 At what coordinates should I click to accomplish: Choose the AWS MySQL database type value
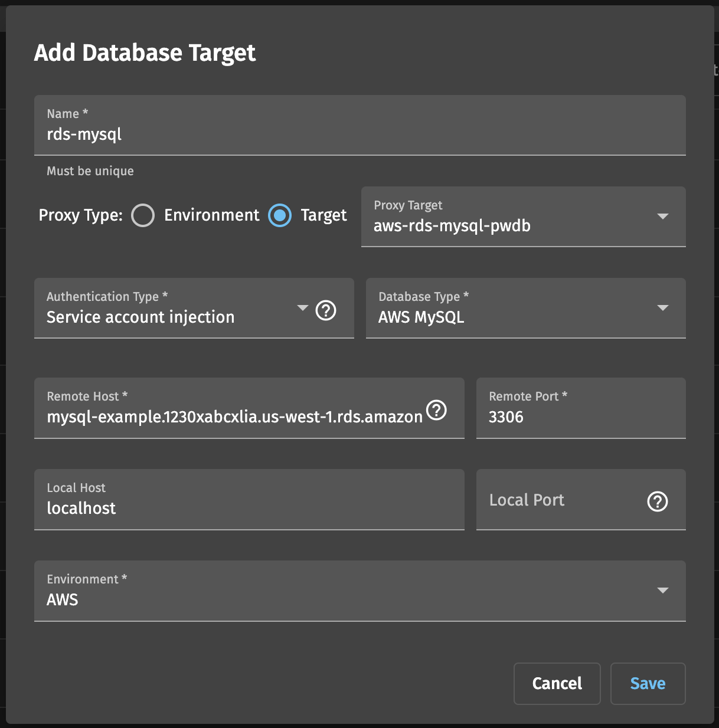421,317
